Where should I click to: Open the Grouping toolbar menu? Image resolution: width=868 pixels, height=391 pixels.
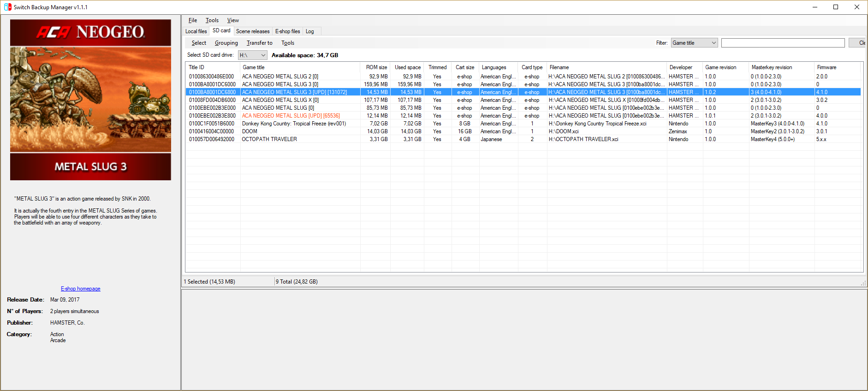point(226,43)
